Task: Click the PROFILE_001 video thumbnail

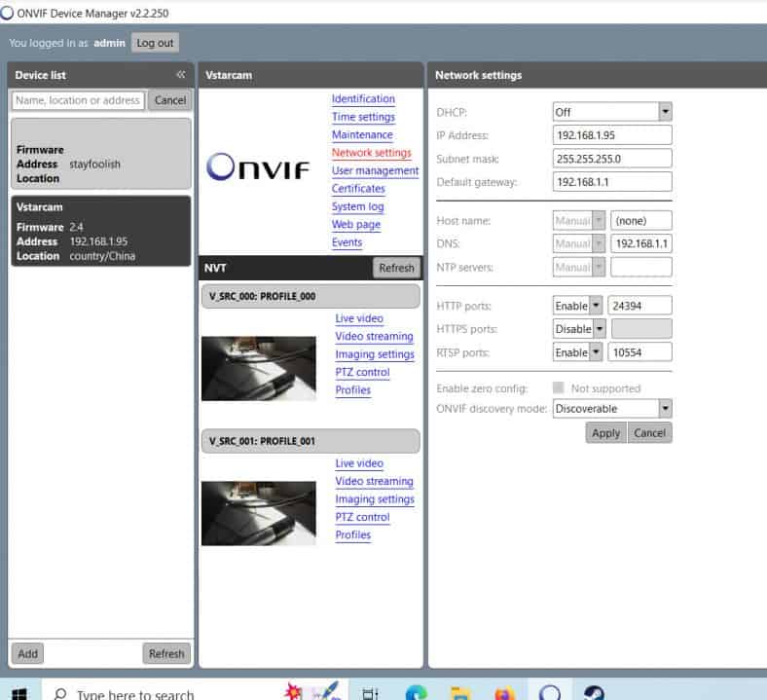Action: [x=258, y=513]
